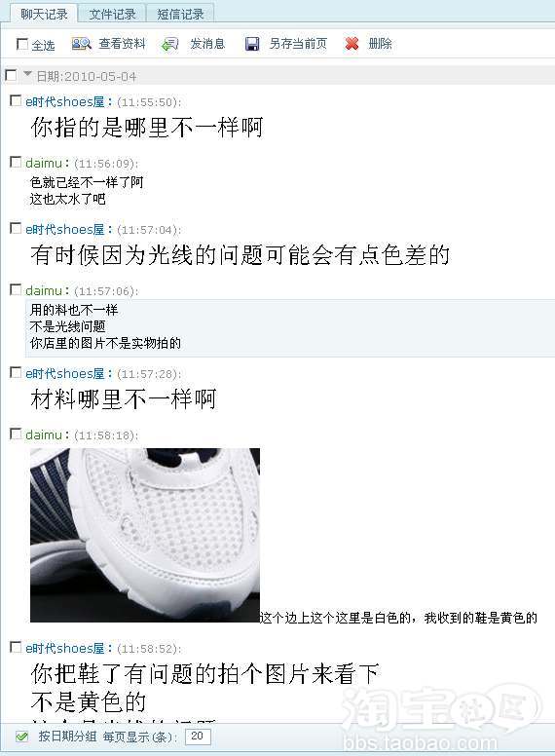555x756 pixels.
Task: Tick the daimu 11:58:18 image message checkbox
Action: tap(16, 434)
